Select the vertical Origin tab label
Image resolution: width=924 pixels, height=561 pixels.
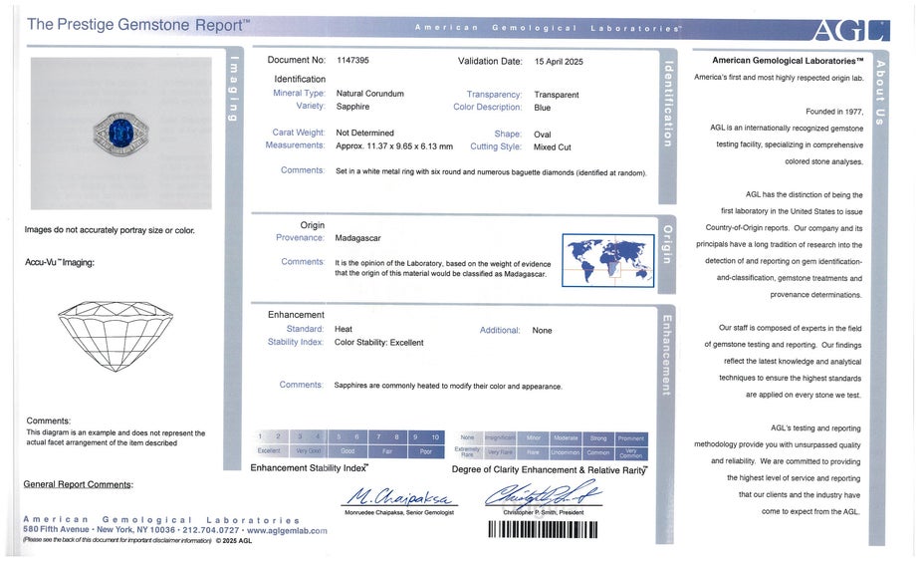tap(667, 251)
